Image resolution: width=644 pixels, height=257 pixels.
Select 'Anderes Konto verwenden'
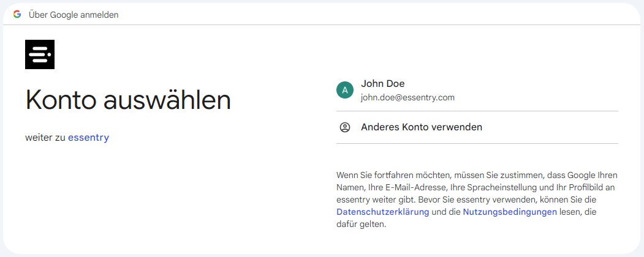[477, 127]
